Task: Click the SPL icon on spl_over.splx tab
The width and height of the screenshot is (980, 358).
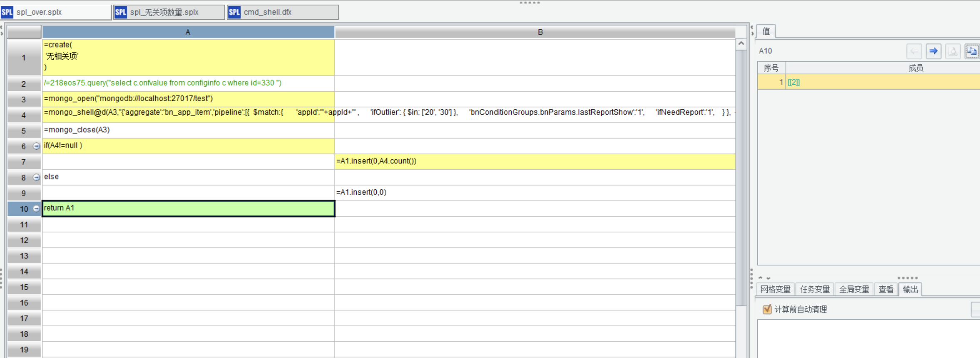Action: [7, 12]
